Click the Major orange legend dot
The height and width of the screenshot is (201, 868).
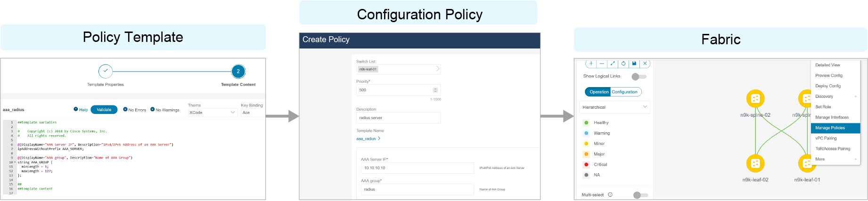coord(586,154)
